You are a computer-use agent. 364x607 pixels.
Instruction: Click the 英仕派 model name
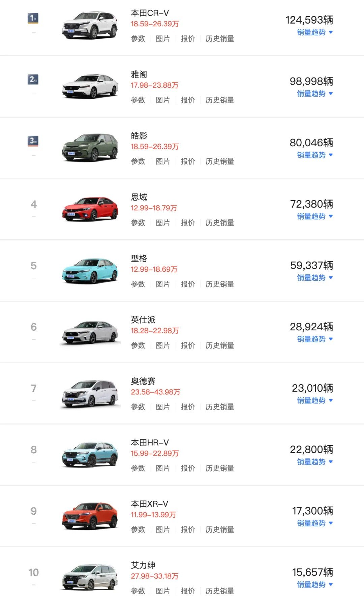click(x=143, y=320)
